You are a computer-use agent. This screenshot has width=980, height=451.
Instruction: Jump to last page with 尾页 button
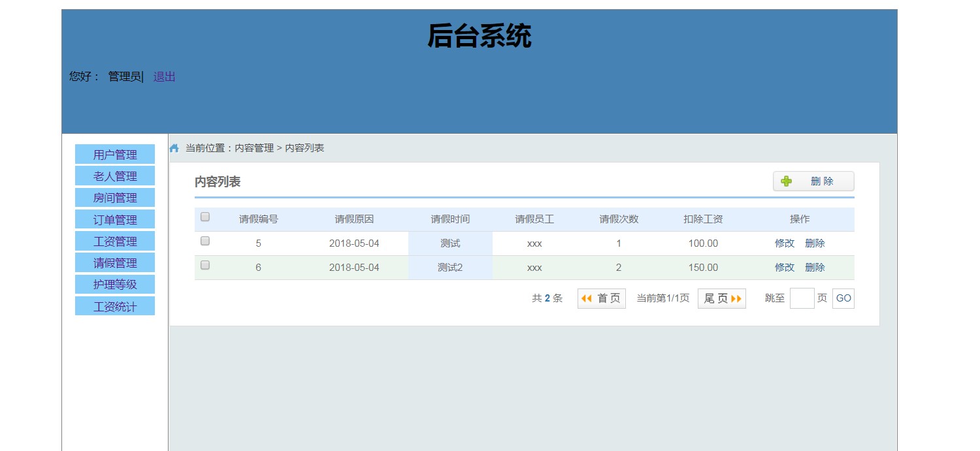click(x=721, y=298)
